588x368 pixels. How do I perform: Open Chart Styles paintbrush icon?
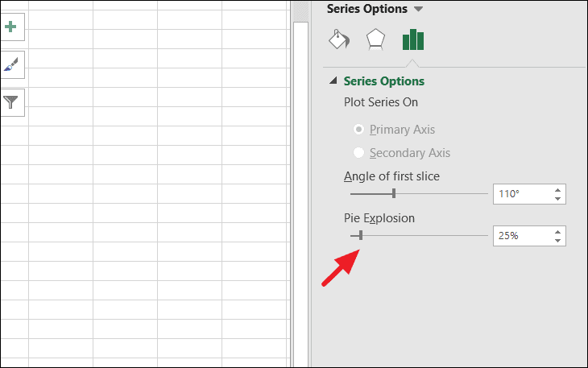tap(10, 64)
